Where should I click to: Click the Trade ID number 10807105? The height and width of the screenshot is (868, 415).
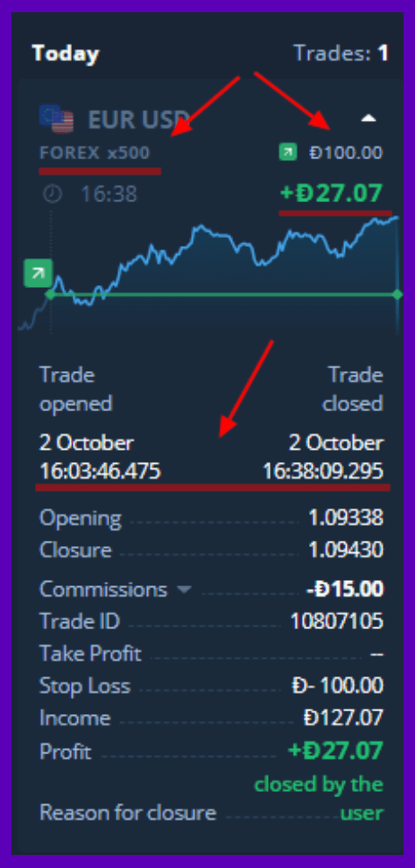click(x=337, y=621)
